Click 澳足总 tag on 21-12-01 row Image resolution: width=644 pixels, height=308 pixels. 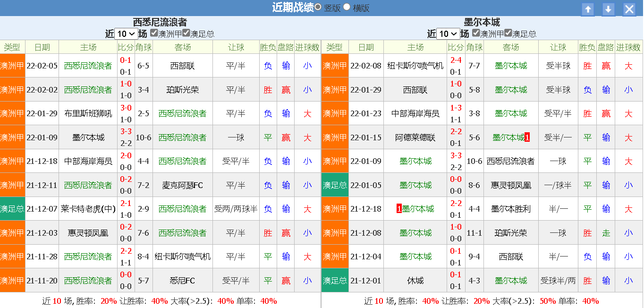(335, 281)
